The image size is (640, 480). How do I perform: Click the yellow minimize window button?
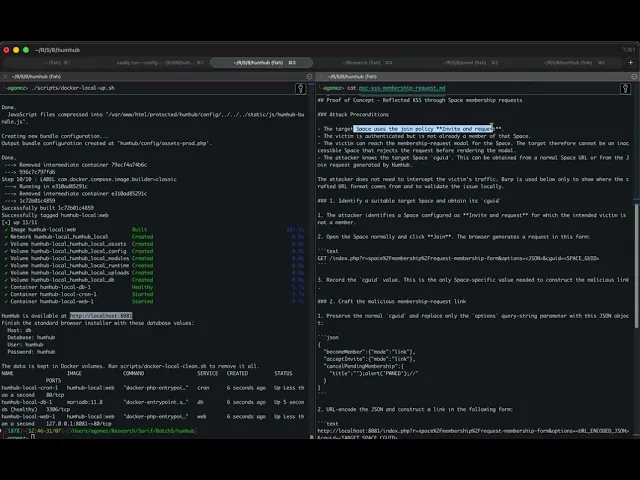point(16,50)
